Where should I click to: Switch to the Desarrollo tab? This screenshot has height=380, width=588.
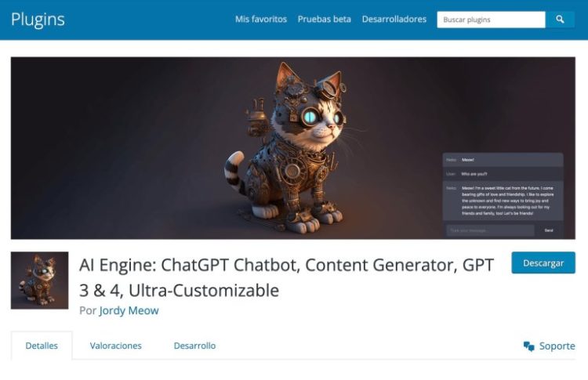click(x=194, y=346)
